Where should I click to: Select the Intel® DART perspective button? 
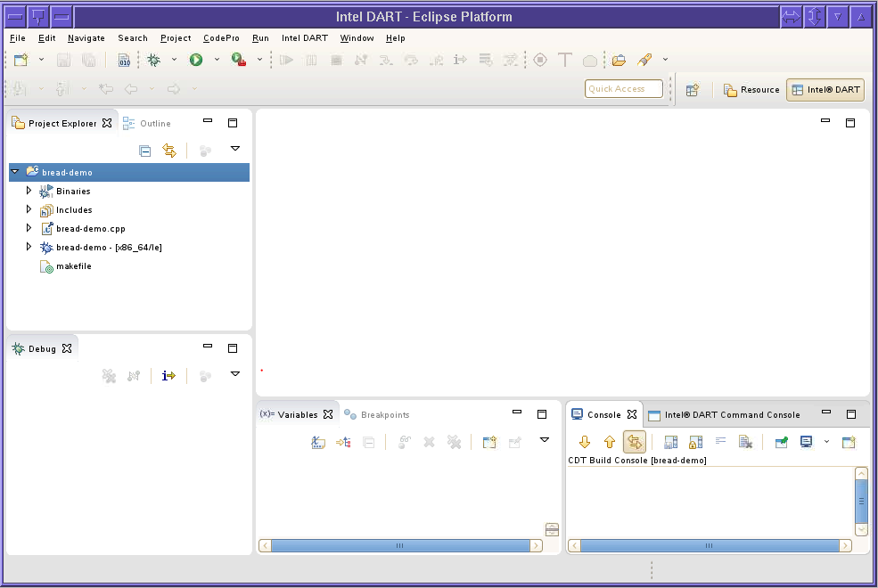[x=825, y=90]
